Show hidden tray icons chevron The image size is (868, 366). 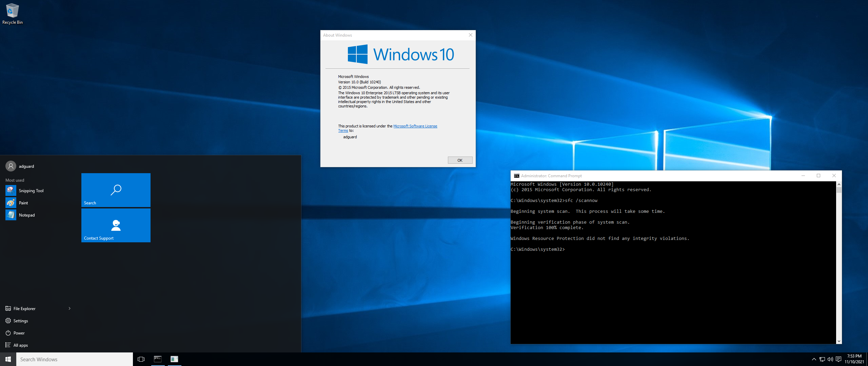pos(814,359)
